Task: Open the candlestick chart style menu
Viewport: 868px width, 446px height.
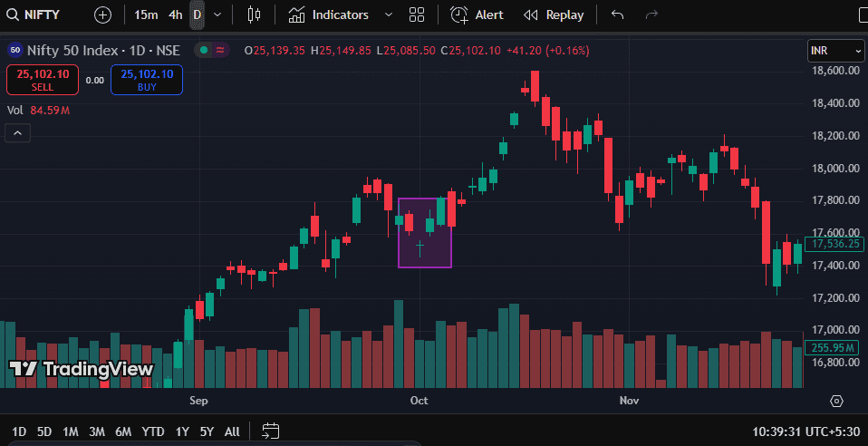Action: [254, 15]
